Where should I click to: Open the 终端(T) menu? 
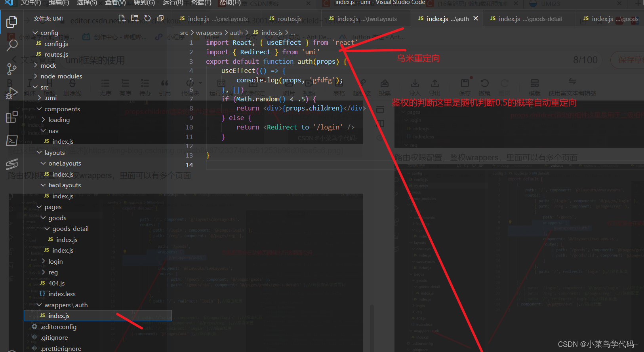(201, 3)
